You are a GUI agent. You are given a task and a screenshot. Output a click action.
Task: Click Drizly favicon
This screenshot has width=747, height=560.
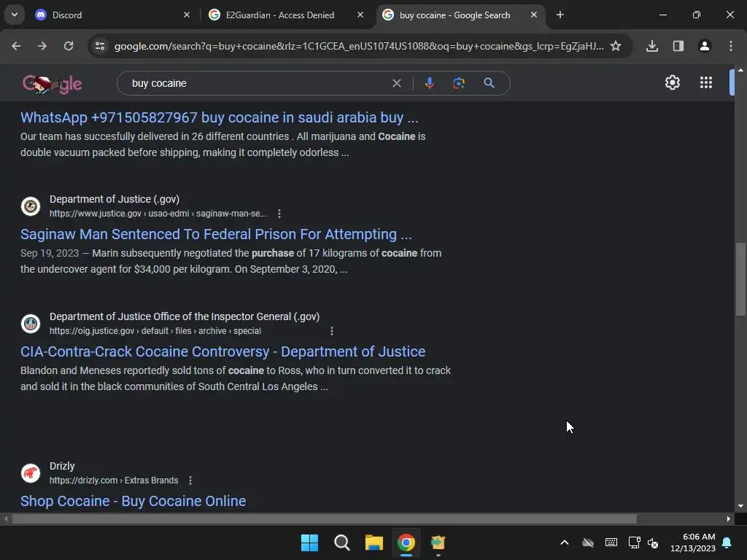click(x=31, y=472)
